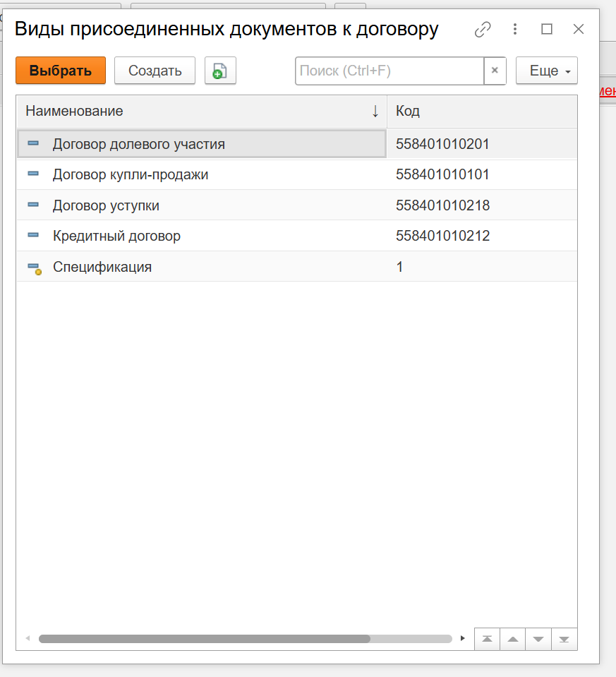Open the three-dot window options menu
The image size is (616, 677).
click(515, 29)
